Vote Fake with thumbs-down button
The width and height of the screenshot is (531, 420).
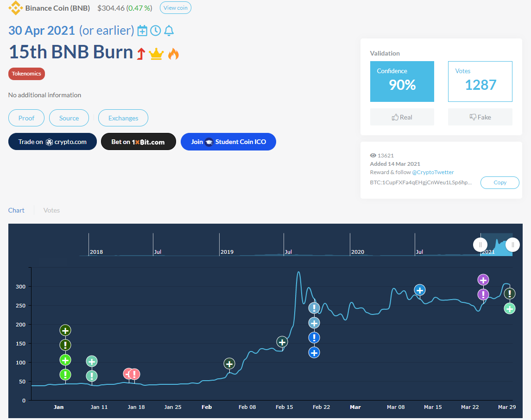480,117
